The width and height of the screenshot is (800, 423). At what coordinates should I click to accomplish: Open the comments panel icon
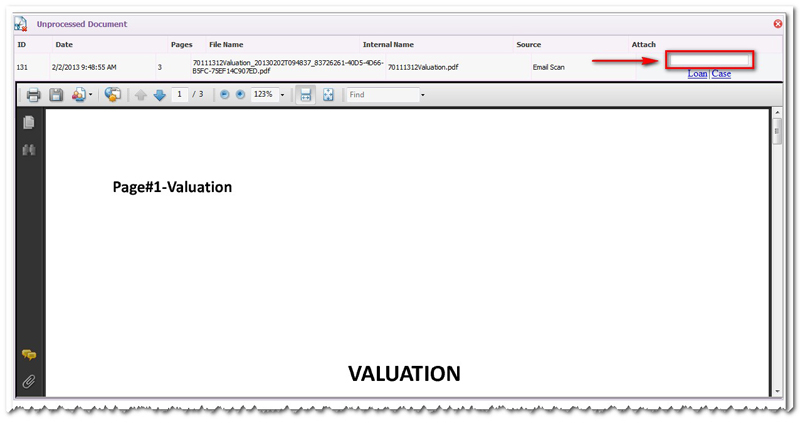[x=29, y=355]
